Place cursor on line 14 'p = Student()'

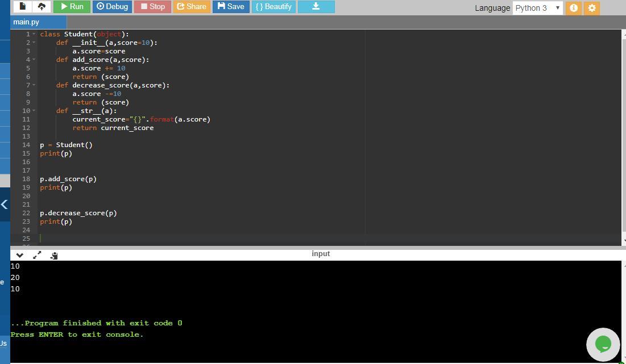pyautogui.click(x=67, y=145)
